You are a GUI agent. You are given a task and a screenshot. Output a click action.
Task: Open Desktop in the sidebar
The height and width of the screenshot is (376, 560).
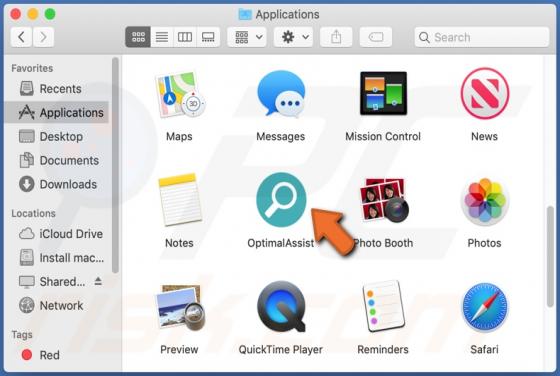point(57,136)
